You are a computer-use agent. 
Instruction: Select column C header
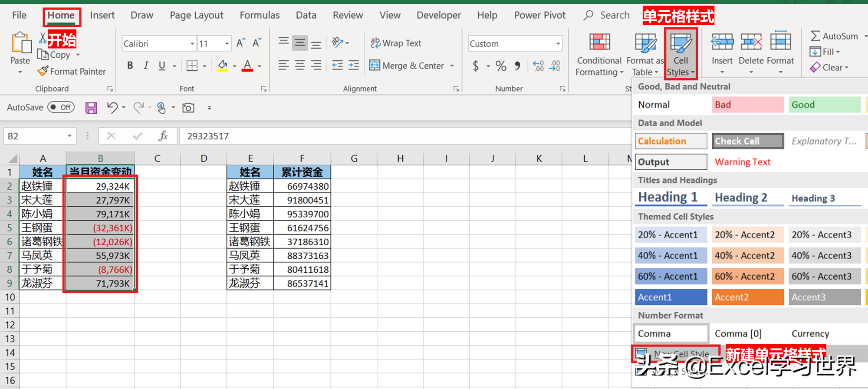[158, 158]
